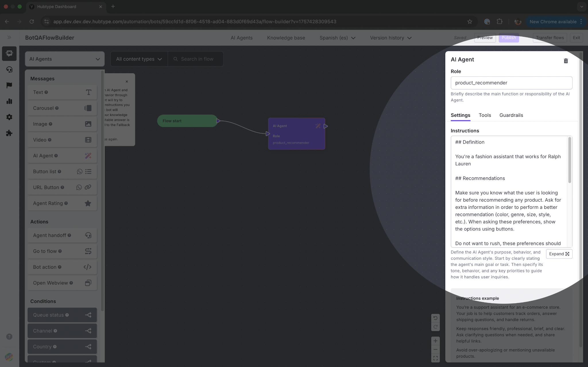588x367 pixels.
Task: Select the Agent handoff headset icon
Action: click(88, 235)
